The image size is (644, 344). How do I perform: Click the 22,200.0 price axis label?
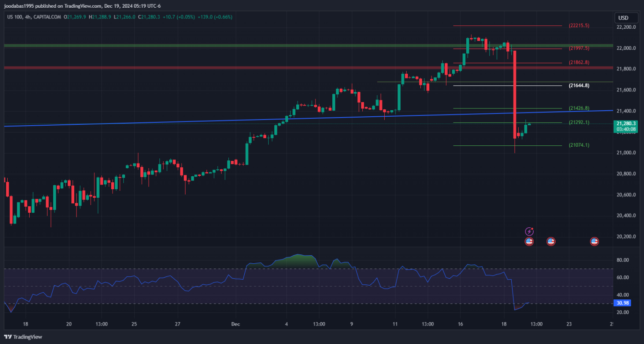point(626,27)
